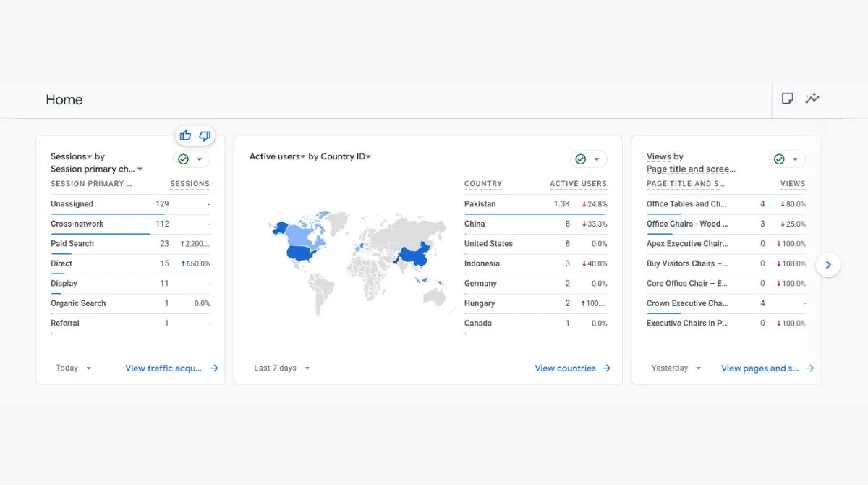The image size is (868, 485).
Task: Click green check status on Active users card
Action: (x=580, y=159)
